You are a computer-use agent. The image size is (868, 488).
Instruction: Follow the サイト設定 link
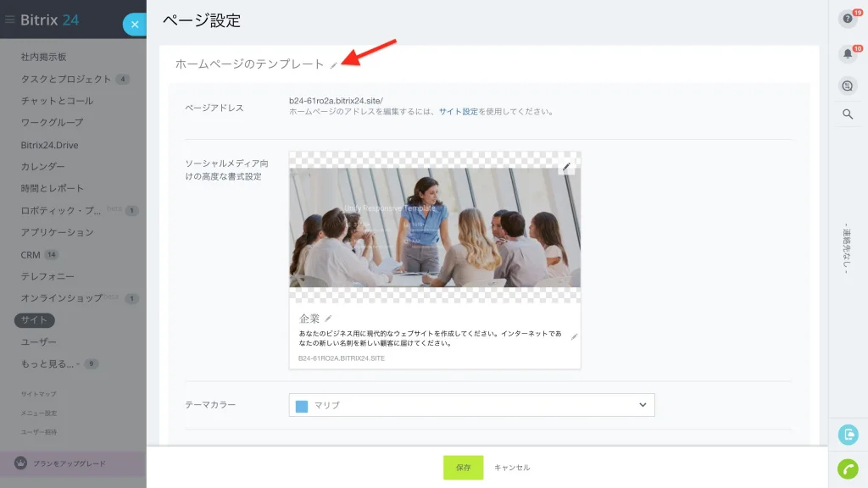459,111
